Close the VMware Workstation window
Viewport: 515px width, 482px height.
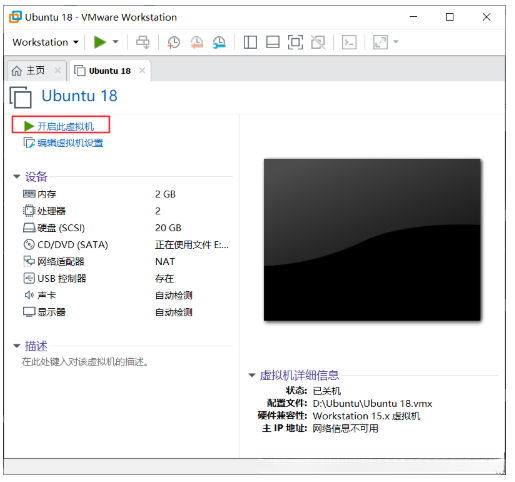(x=486, y=17)
